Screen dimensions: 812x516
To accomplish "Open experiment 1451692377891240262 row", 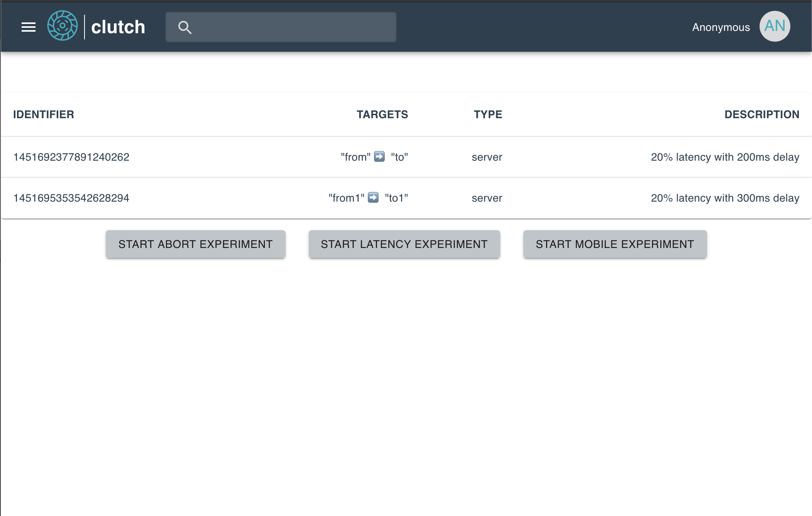I will tap(71, 157).
